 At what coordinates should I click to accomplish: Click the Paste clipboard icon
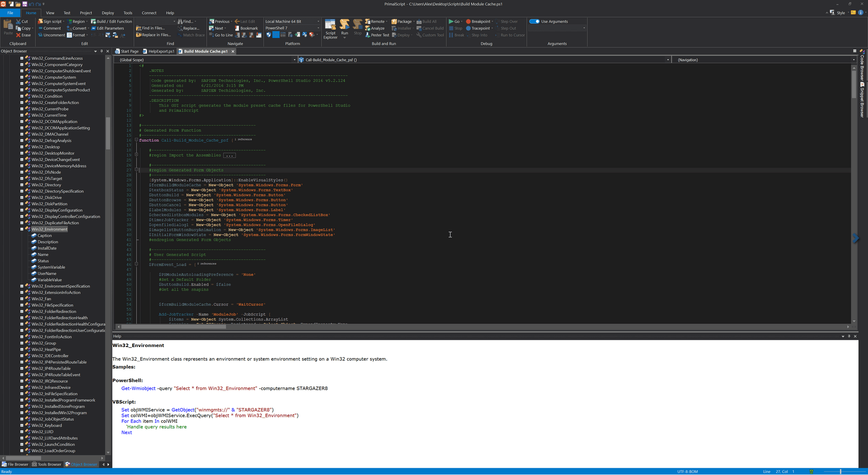(8, 25)
